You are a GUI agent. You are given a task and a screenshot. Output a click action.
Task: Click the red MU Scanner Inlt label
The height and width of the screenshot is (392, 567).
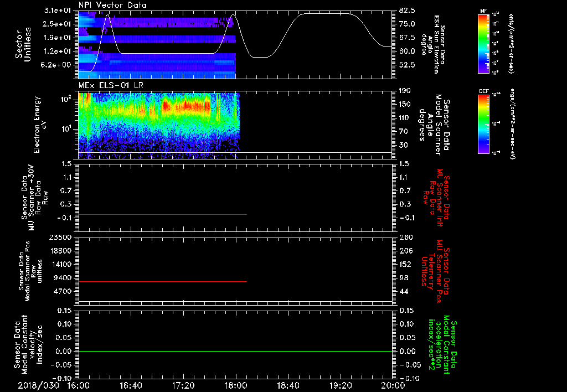[436, 198]
